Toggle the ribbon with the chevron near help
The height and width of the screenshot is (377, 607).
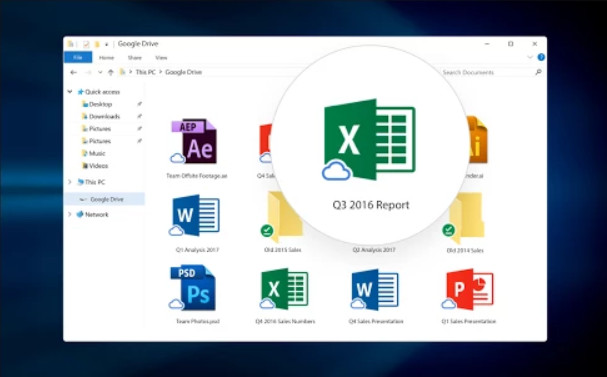coord(530,57)
